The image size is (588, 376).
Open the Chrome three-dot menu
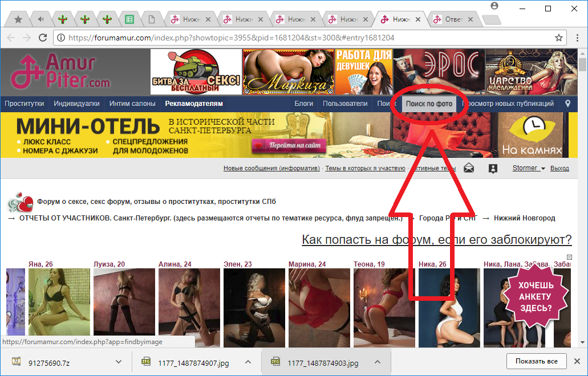tap(576, 38)
